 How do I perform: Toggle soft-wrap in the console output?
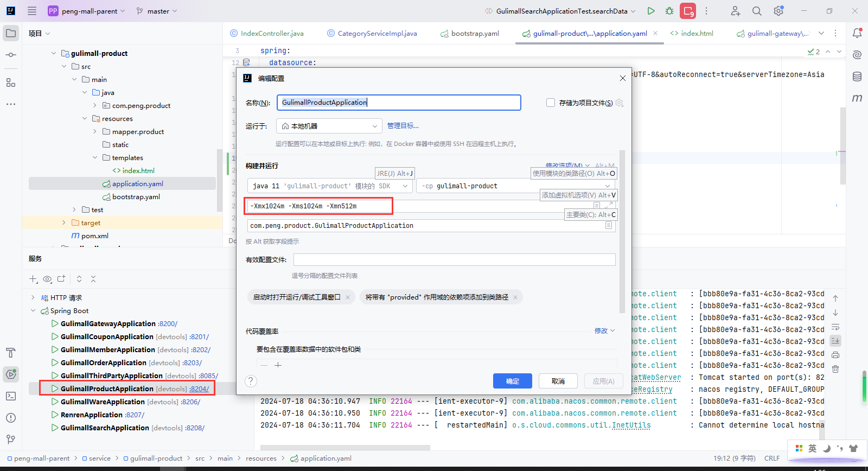835,327
